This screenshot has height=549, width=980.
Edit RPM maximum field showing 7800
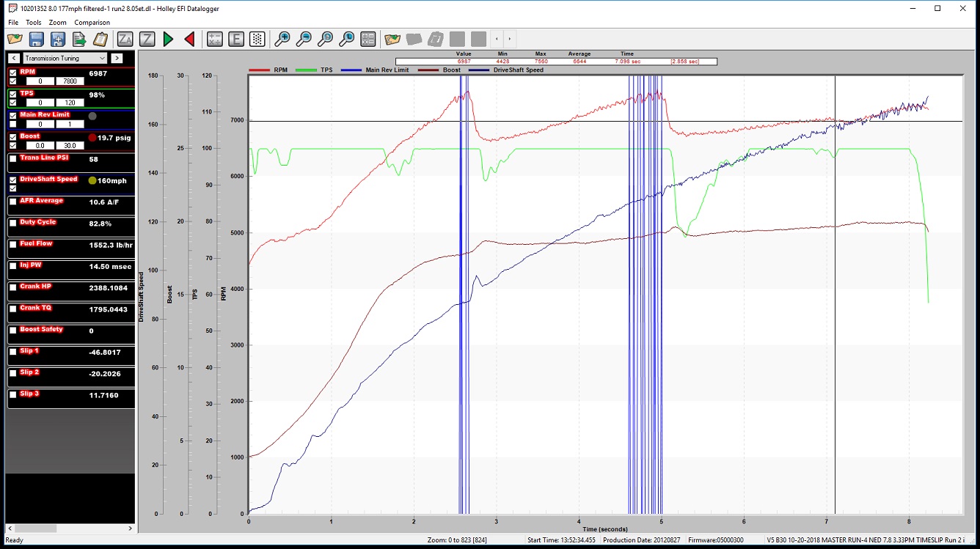pyautogui.click(x=70, y=81)
